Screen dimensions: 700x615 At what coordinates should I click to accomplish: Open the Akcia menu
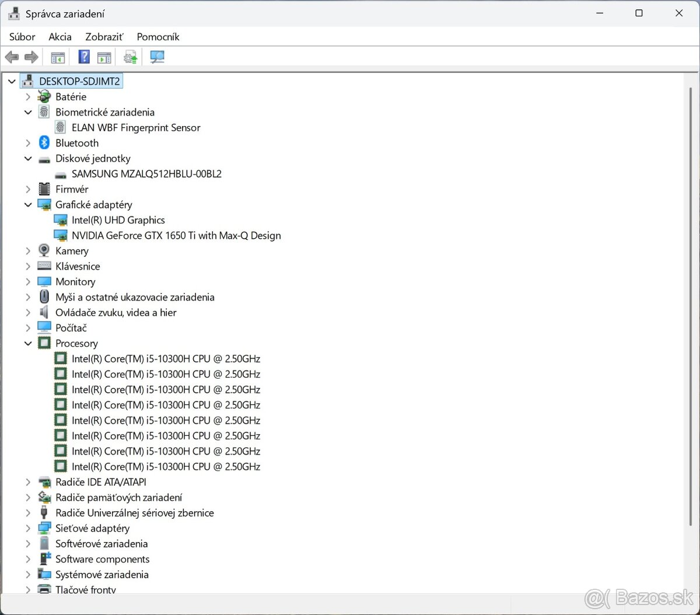click(x=60, y=37)
